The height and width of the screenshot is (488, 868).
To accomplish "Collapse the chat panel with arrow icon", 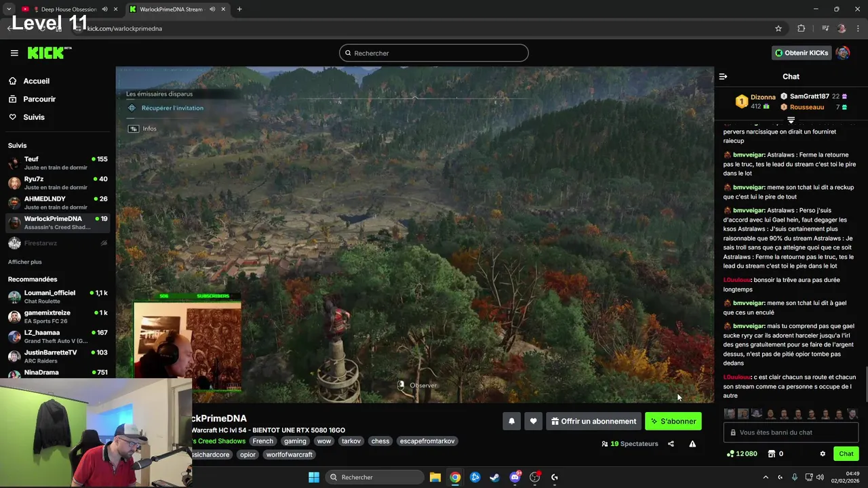I will 723,77.
